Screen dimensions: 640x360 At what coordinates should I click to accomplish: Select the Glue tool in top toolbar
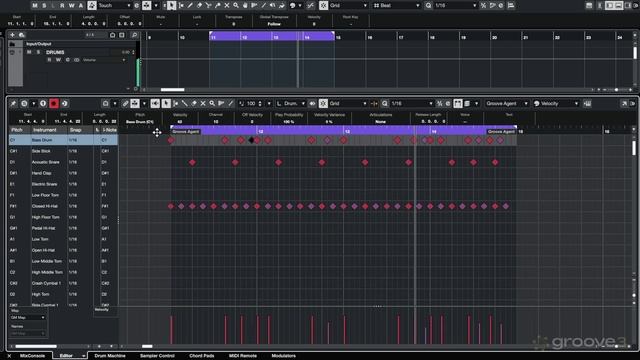[218, 5]
